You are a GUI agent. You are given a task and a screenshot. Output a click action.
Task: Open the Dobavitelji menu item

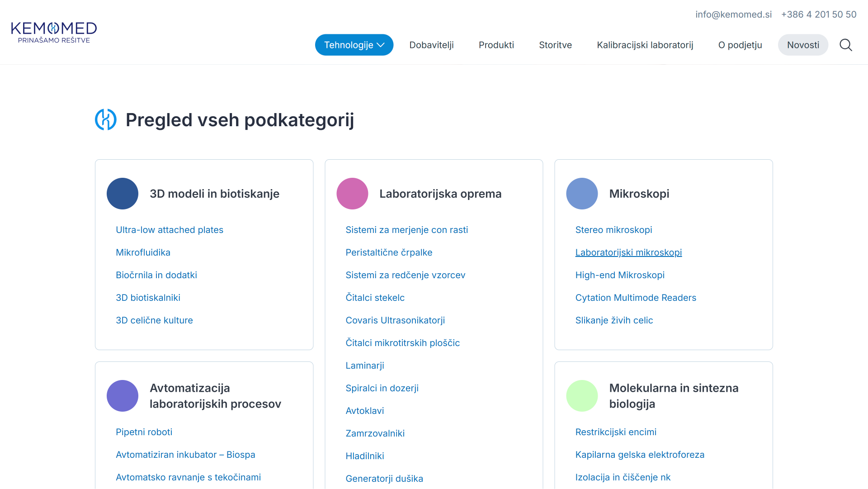(431, 45)
